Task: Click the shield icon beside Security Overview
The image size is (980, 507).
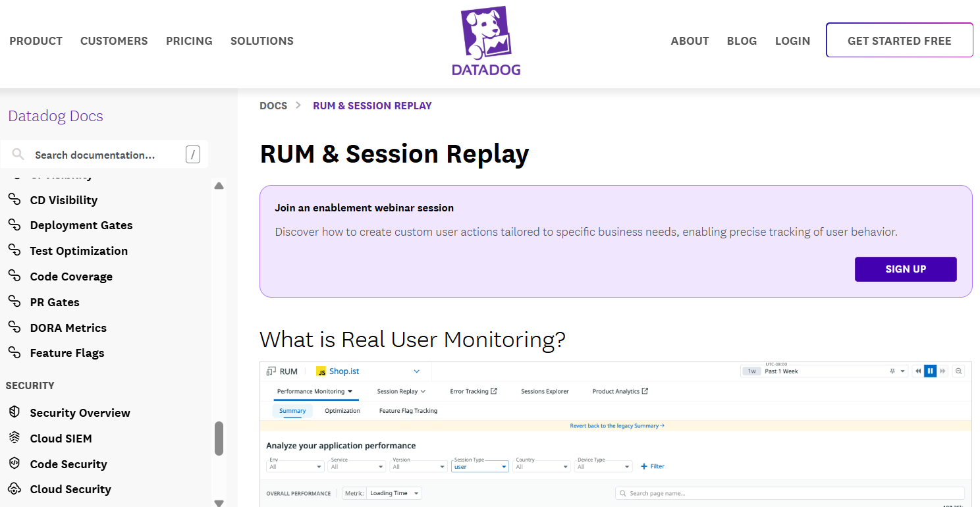Action: point(14,412)
